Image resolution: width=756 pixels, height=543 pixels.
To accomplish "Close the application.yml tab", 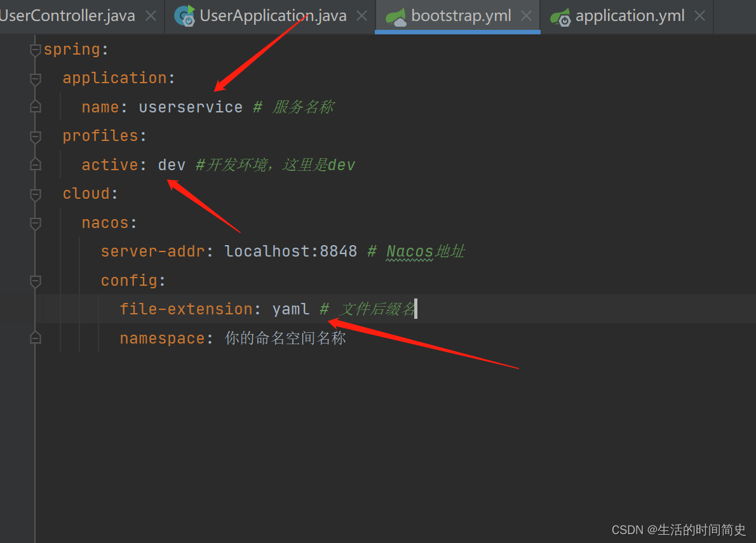I will click(700, 17).
